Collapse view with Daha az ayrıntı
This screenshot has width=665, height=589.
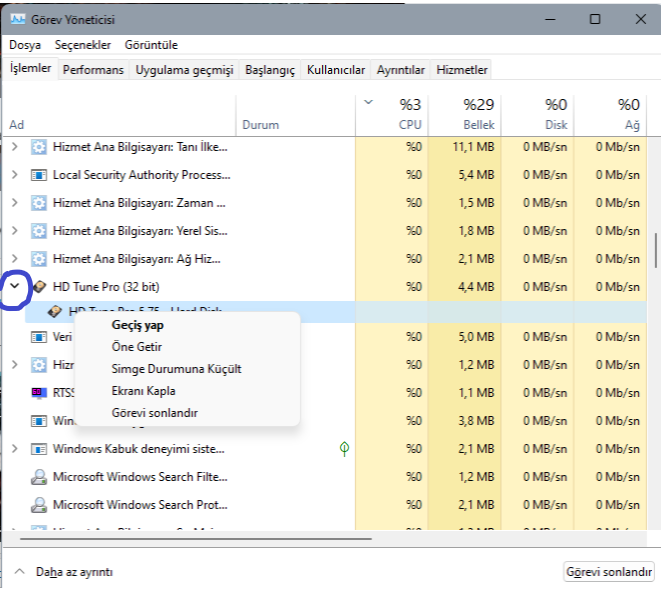[64, 572]
